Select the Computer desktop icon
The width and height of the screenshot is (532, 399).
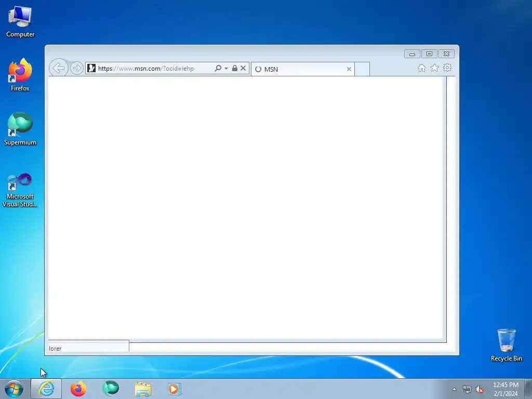[x=20, y=22]
